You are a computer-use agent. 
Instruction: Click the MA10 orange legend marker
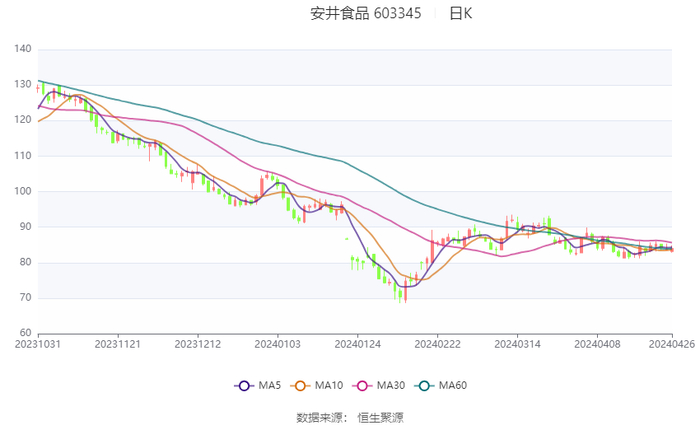(302, 386)
